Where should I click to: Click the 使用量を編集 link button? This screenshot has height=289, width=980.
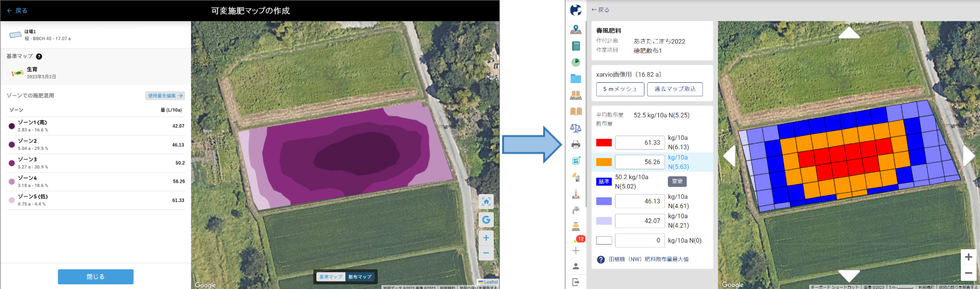(x=165, y=95)
